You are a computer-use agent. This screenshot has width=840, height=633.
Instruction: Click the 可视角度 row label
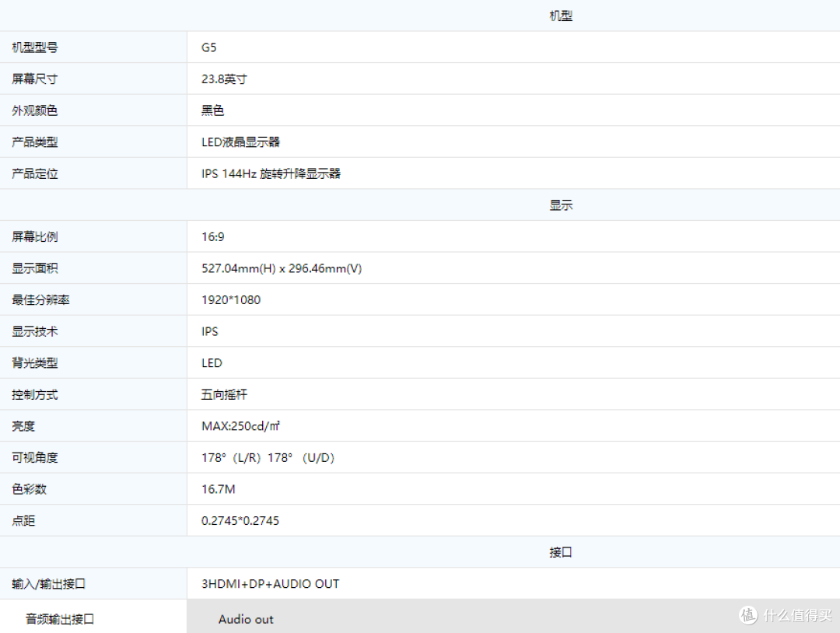coord(35,458)
